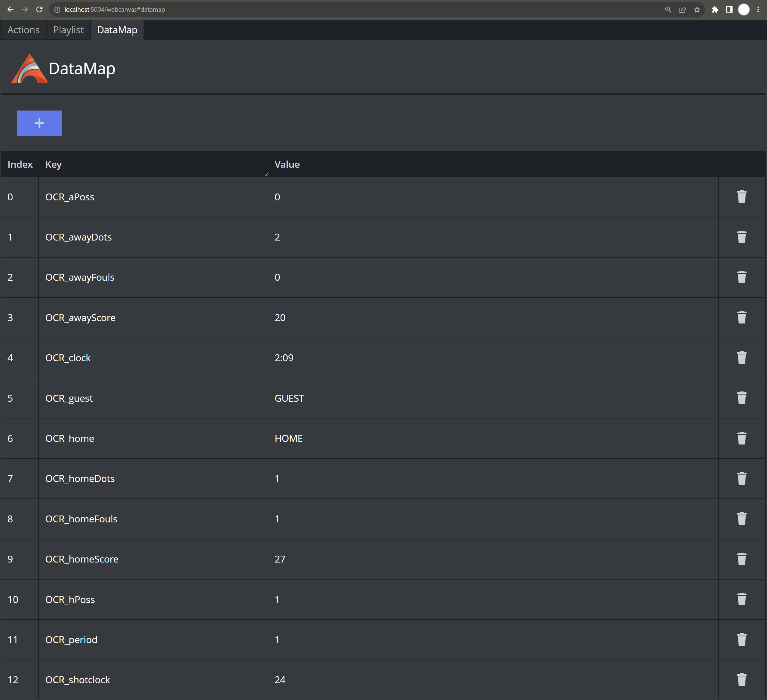Screen dimensions: 767x700
Task: Remove the OCR_clock row
Action: point(741,358)
